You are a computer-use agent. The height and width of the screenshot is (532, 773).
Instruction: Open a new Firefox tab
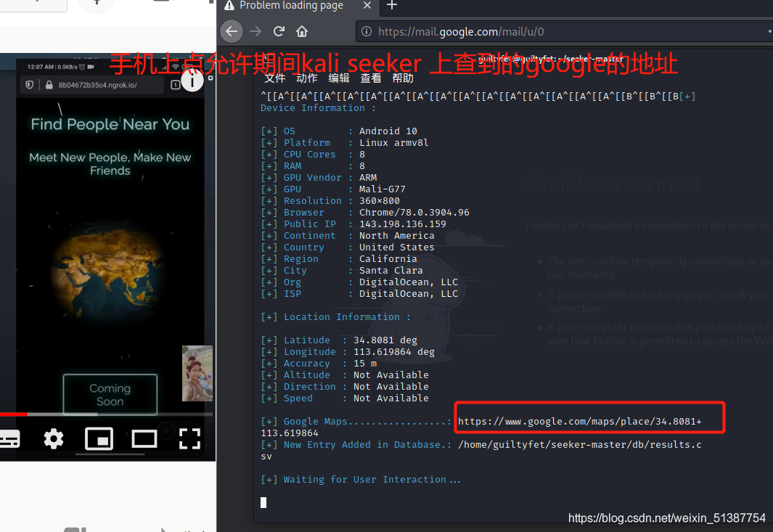pos(392,5)
